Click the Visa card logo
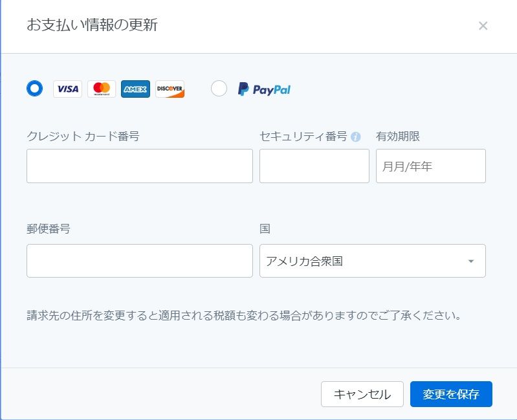Image resolution: width=517 pixels, height=420 pixels. coord(67,89)
